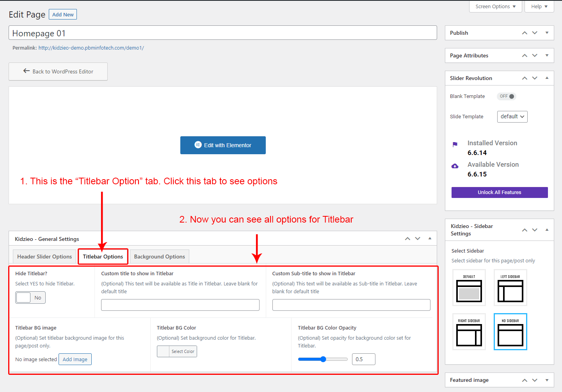Choose the Left Sidebar layout icon
Viewport: 562px width, 392px height.
[510, 288]
